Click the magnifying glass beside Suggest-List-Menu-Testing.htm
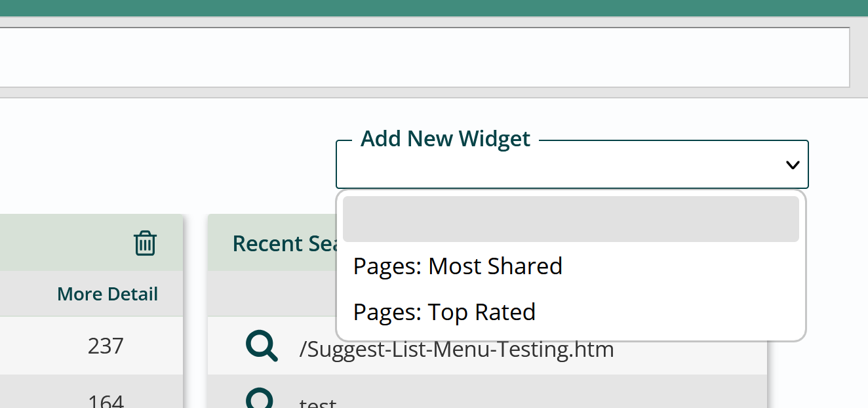The image size is (868, 408). pyautogui.click(x=262, y=346)
